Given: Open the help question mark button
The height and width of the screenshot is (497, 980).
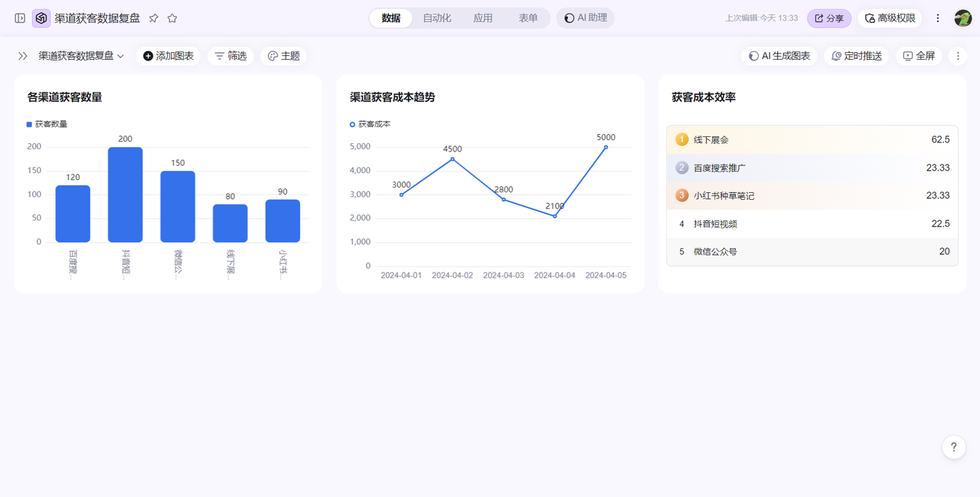Looking at the screenshot, I should (953, 446).
